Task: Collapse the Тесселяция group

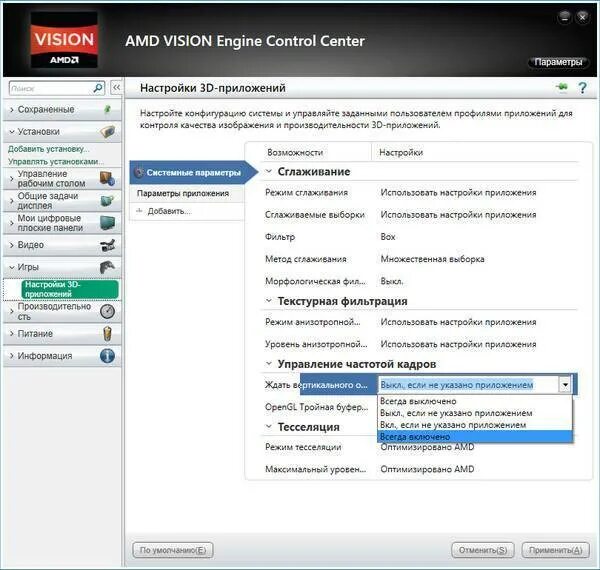Action: click(269, 427)
